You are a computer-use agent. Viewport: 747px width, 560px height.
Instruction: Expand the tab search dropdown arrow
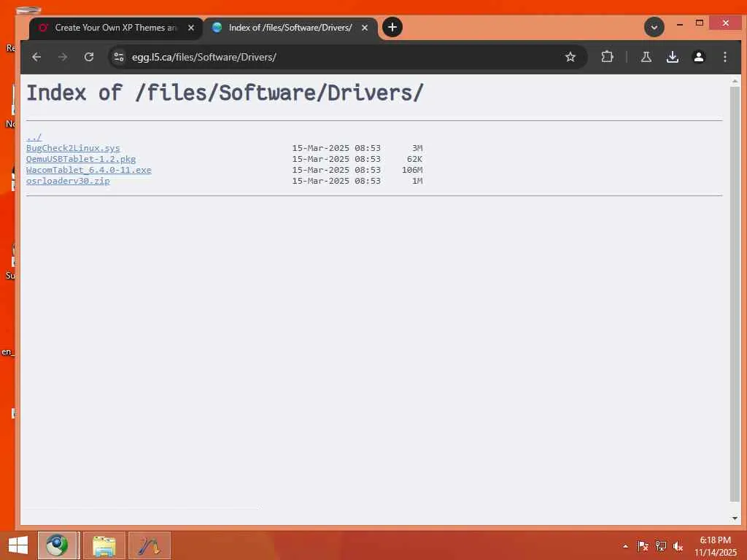(x=654, y=27)
